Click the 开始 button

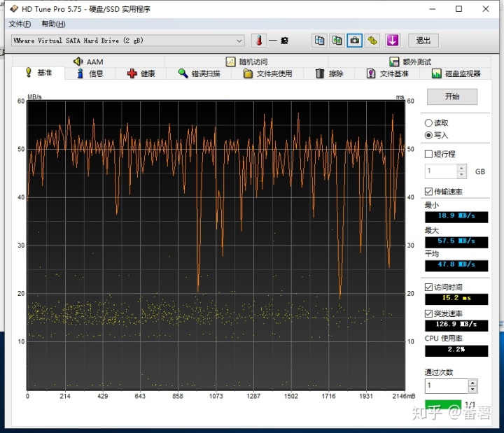pyautogui.click(x=452, y=97)
